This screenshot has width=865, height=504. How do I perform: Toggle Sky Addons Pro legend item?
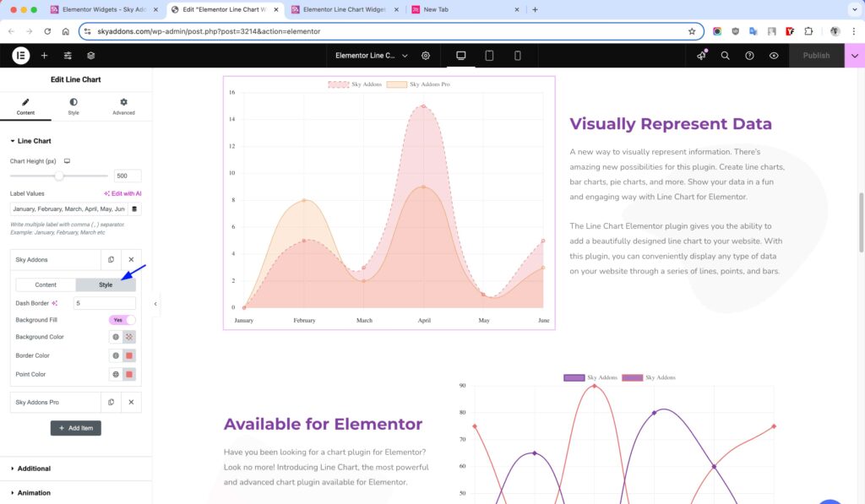coord(418,84)
